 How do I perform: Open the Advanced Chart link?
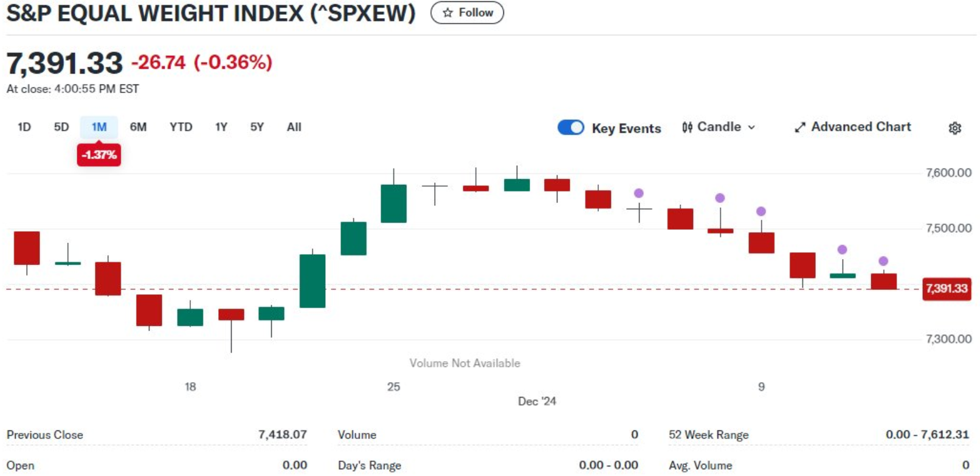[861, 127]
